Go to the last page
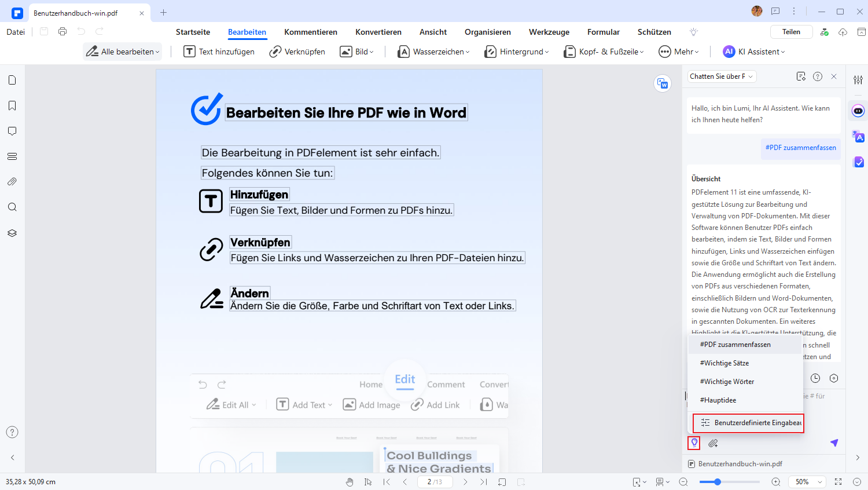This screenshot has height=490, width=868. click(x=484, y=482)
